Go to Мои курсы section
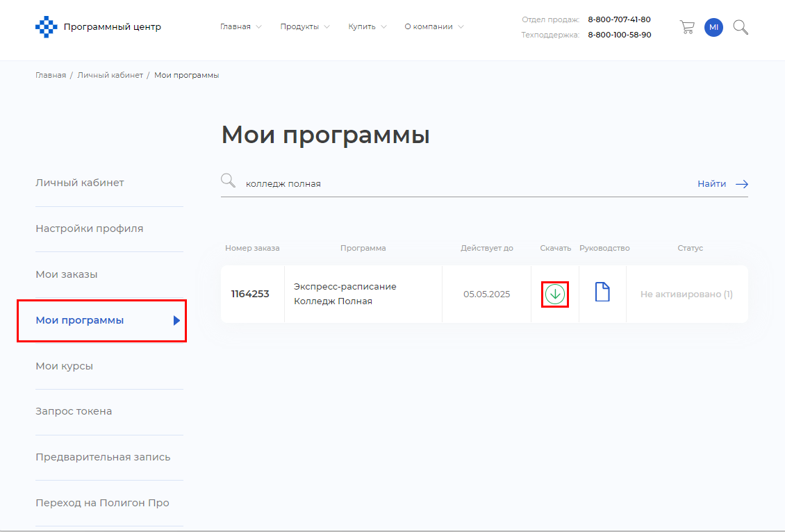This screenshot has height=532, width=785. [64, 366]
